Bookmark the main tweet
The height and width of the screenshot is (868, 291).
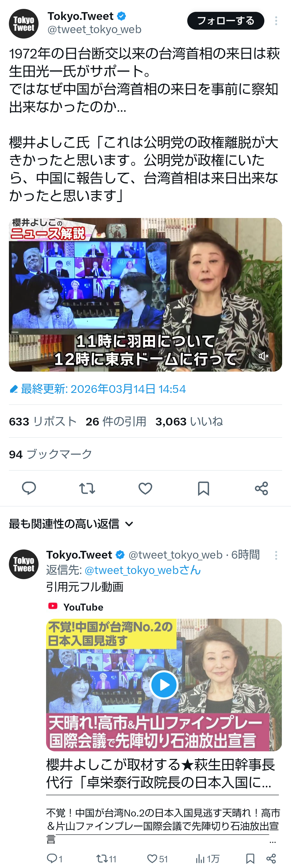[x=203, y=488]
